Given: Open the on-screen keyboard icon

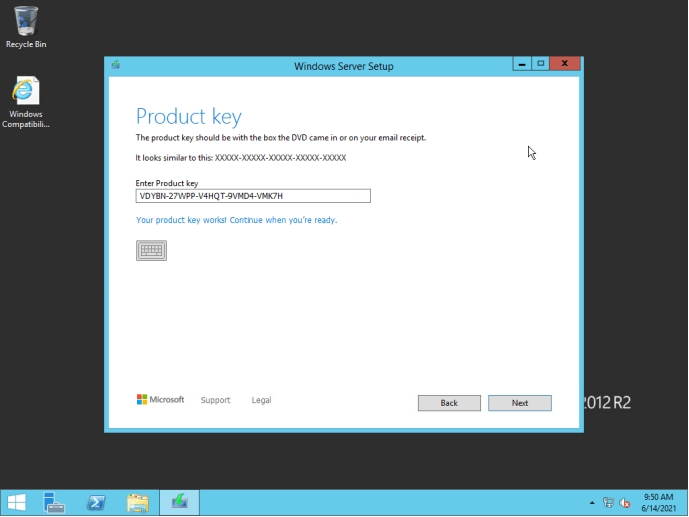Looking at the screenshot, I should [x=151, y=250].
